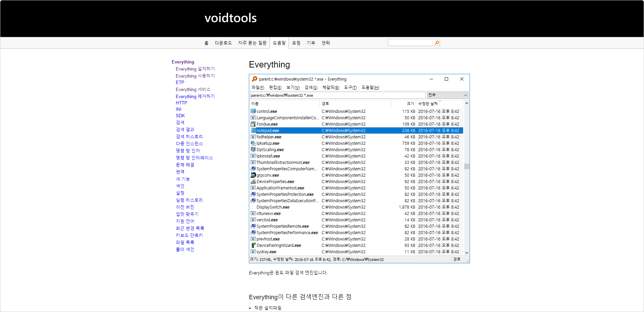Click the DpiScaling.exe file icon
Viewport: 644px width, 312px height.
tap(253, 149)
